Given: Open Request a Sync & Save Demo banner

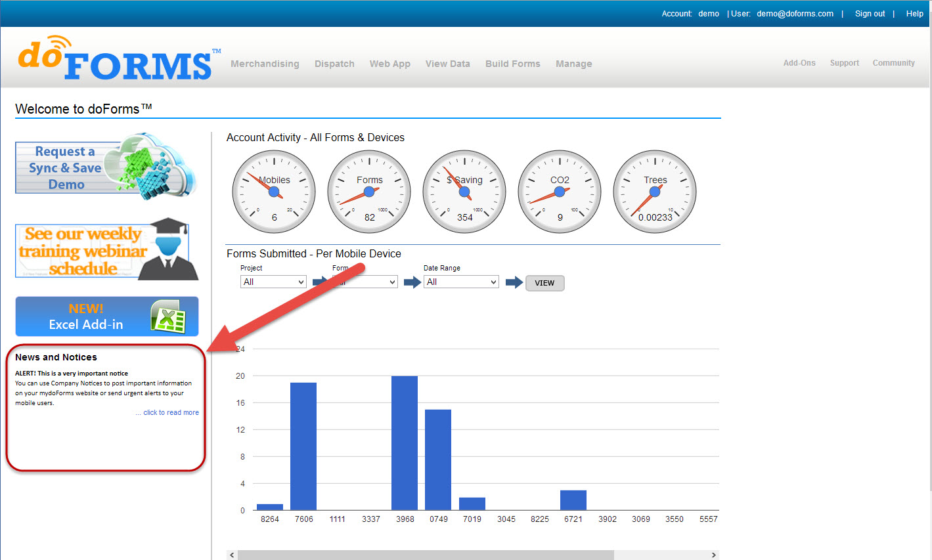Looking at the screenshot, I should (106, 167).
